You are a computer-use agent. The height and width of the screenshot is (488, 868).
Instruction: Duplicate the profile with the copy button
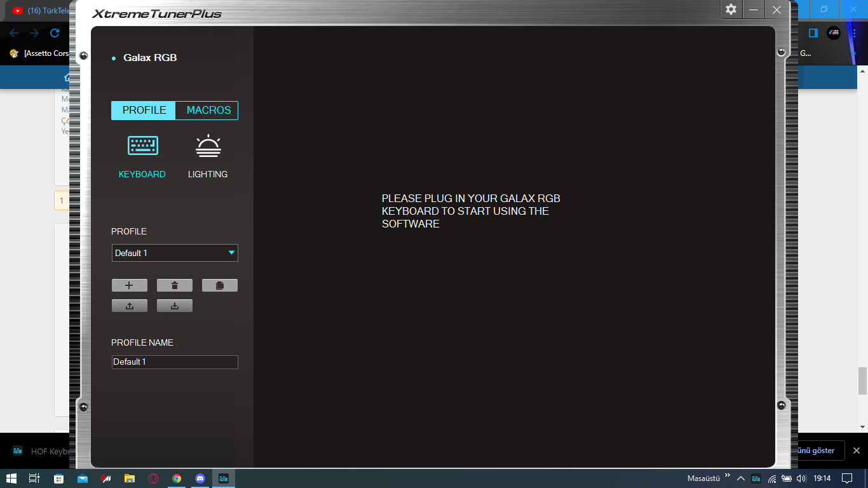tap(220, 285)
